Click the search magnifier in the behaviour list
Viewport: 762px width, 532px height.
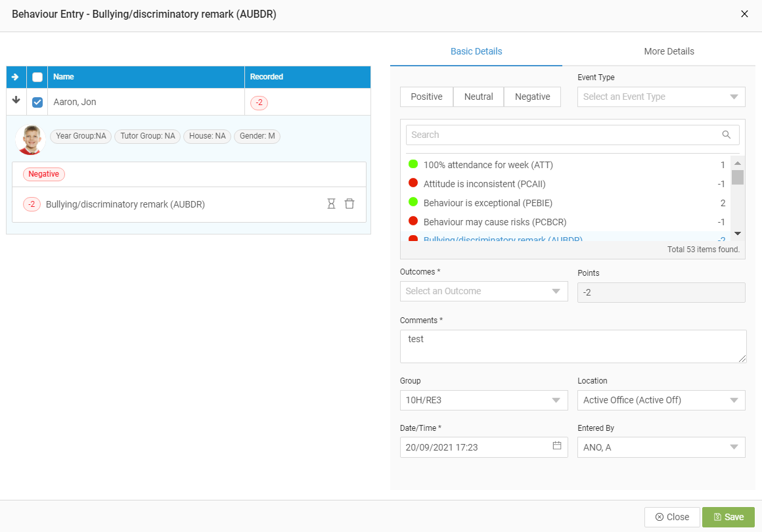click(x=727, y=135)
